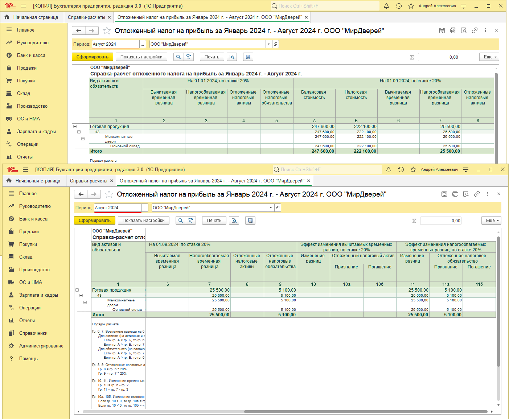
Task: Collapse the account 43 group in the upper report
Action: (x=79, y=132)
